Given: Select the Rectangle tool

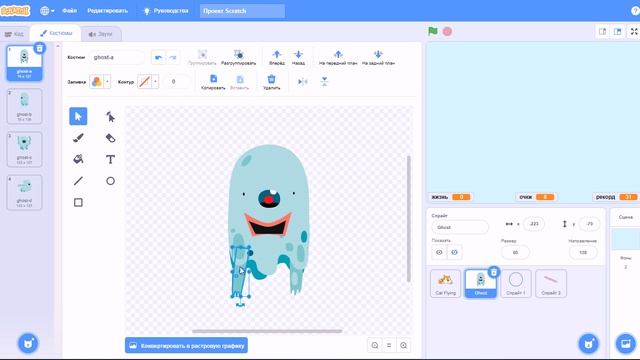Looking at the screenshot, I should pos(78,202).
